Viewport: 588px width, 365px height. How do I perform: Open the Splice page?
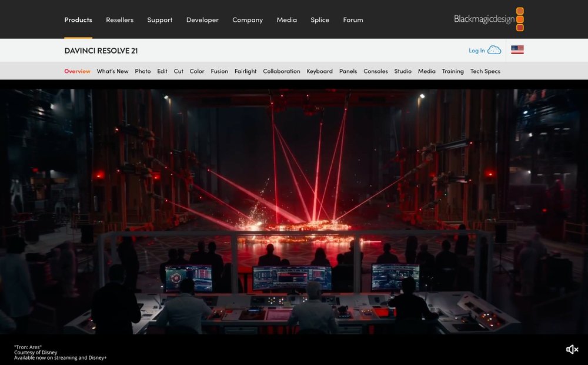tap(320, 19)
